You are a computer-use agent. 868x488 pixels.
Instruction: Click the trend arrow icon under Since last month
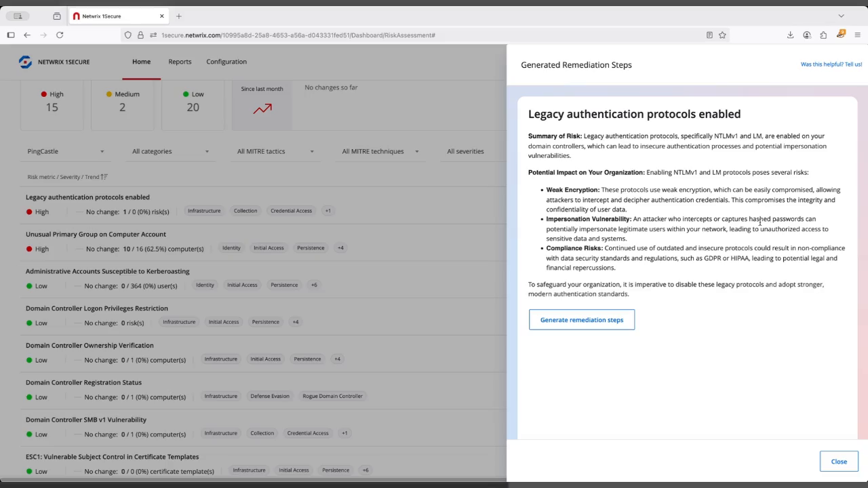point(262,108)
